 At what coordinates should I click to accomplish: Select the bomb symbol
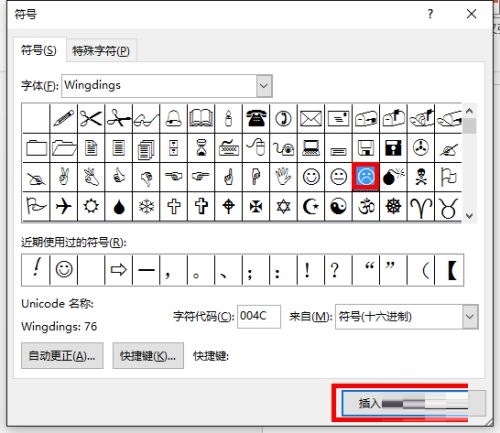(x=393, y=177)
